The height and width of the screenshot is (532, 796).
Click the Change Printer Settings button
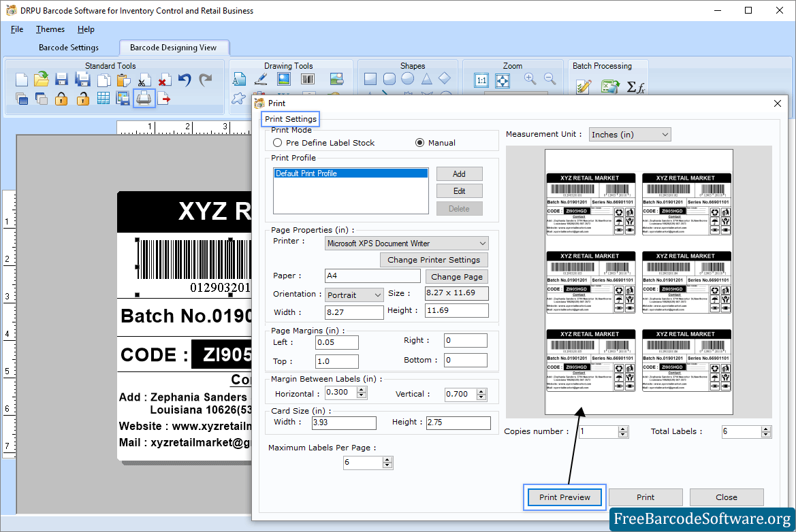coord(434,260)
